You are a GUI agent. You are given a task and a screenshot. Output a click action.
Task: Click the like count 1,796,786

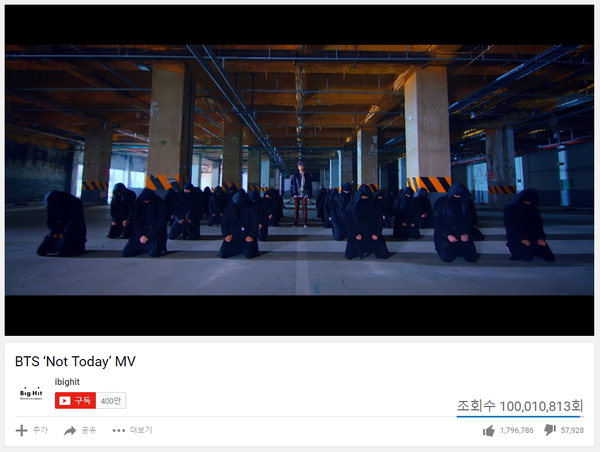click(x=517, y=431)
